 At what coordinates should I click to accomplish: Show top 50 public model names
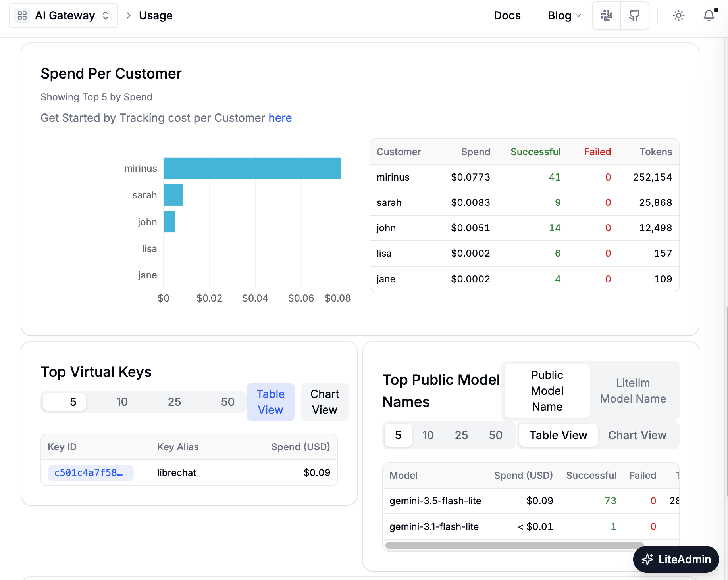coord(495,435)
